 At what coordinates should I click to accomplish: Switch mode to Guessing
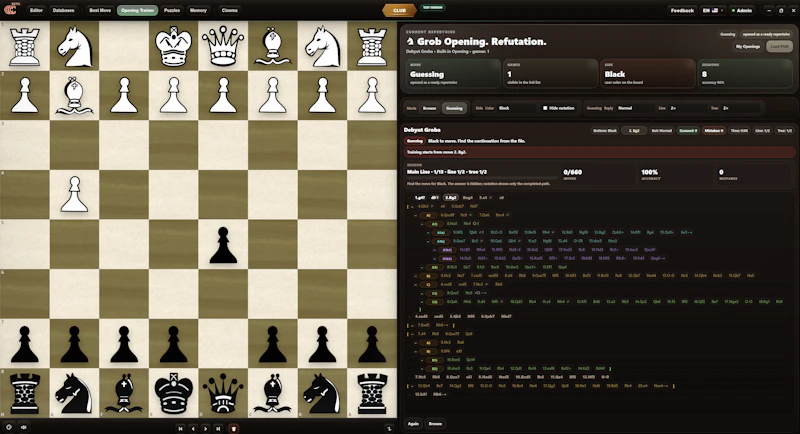pos(454,108)
